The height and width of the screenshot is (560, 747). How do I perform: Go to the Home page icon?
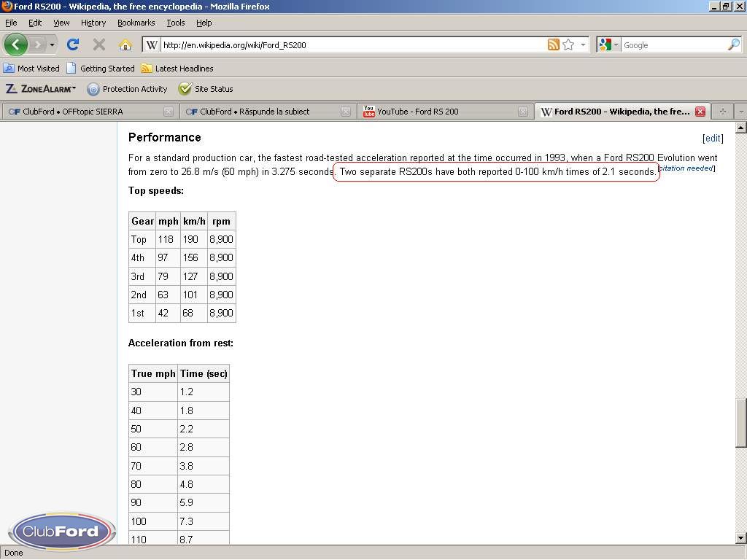tap(125, 44)
